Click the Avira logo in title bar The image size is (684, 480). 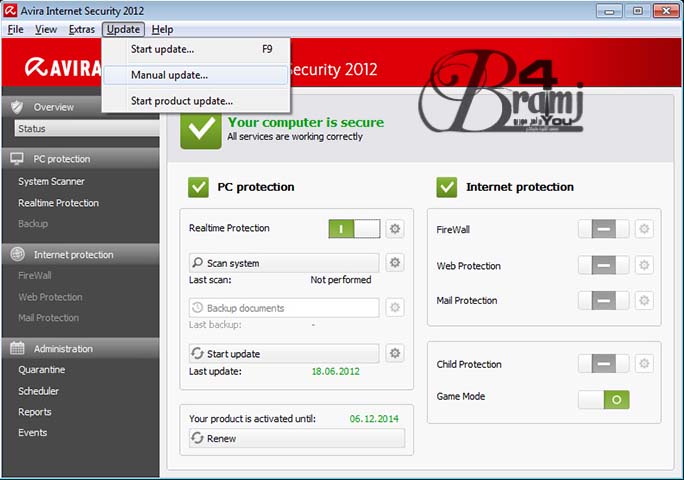pos(10,10)
